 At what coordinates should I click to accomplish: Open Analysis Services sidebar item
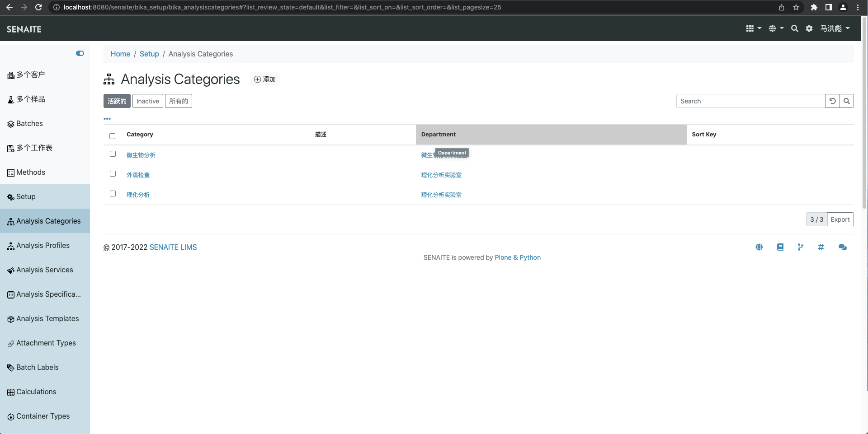[x=45, y=270]
